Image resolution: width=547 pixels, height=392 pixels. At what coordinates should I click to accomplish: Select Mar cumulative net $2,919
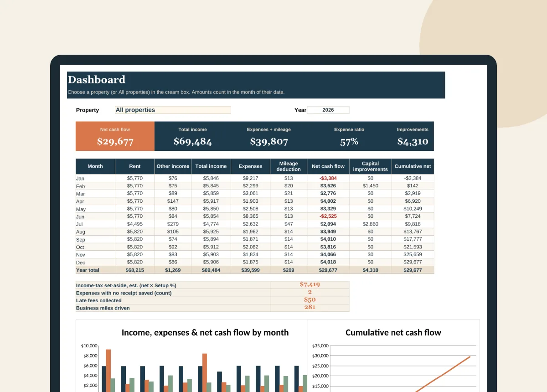(413, 193)
